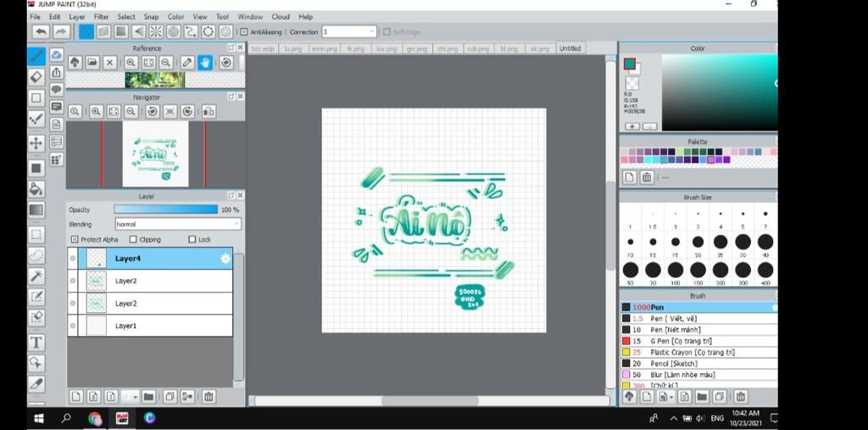Select the 1000 Pen brush
The height and width of the screenshot is (430, 868).
tap(698, 307)
